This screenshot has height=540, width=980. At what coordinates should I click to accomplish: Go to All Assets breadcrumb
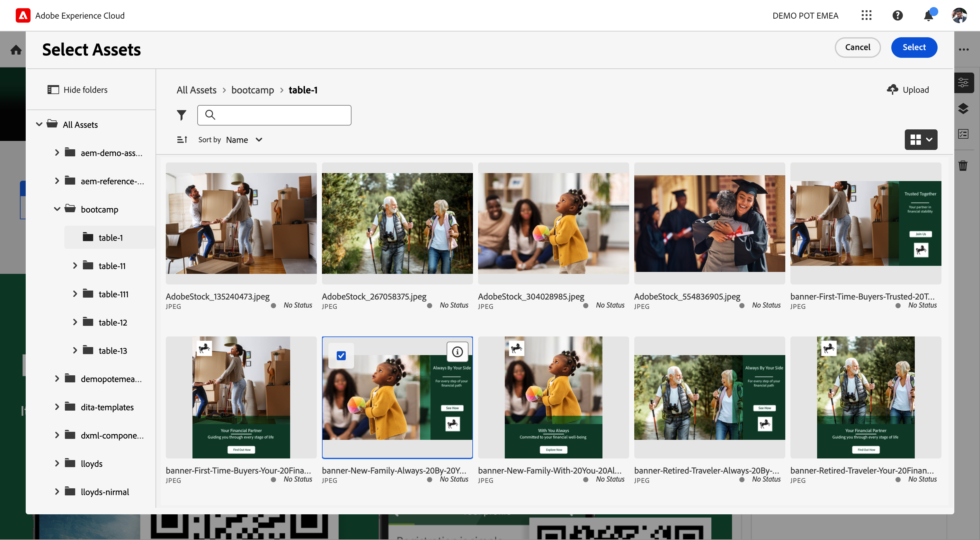pos(196,90)
